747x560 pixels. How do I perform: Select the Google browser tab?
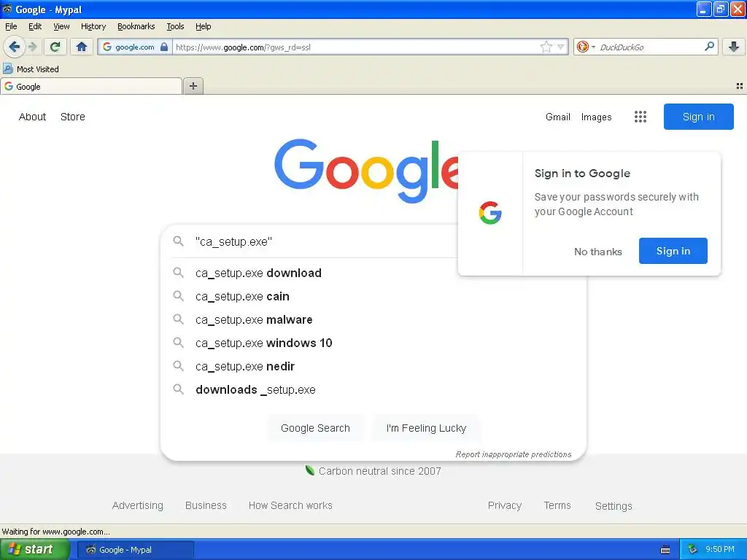click(91, 86)
